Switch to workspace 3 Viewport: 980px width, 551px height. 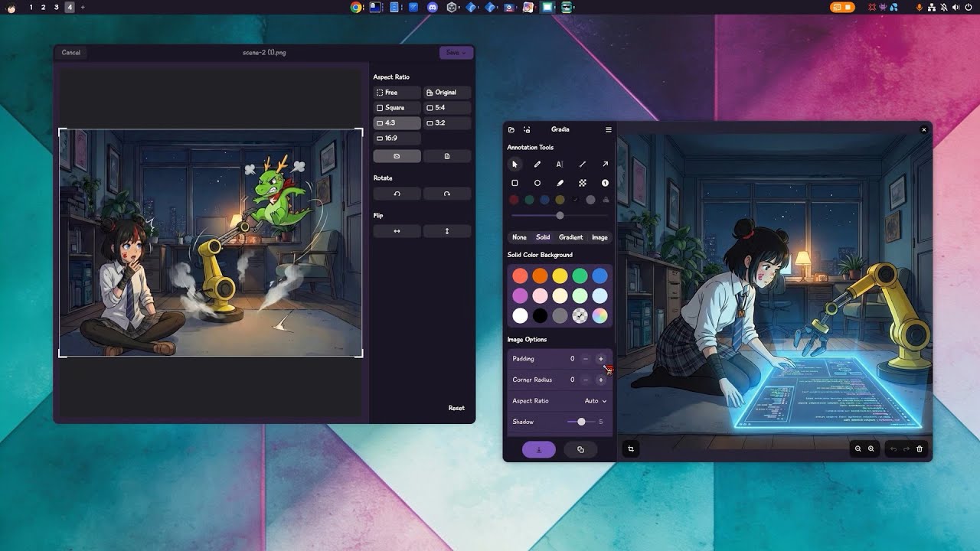[56, 7]
